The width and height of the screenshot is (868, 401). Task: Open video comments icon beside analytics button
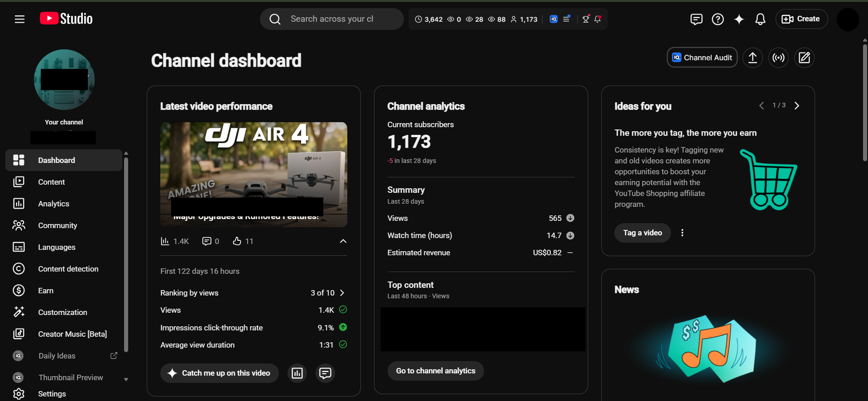point(326,373)
